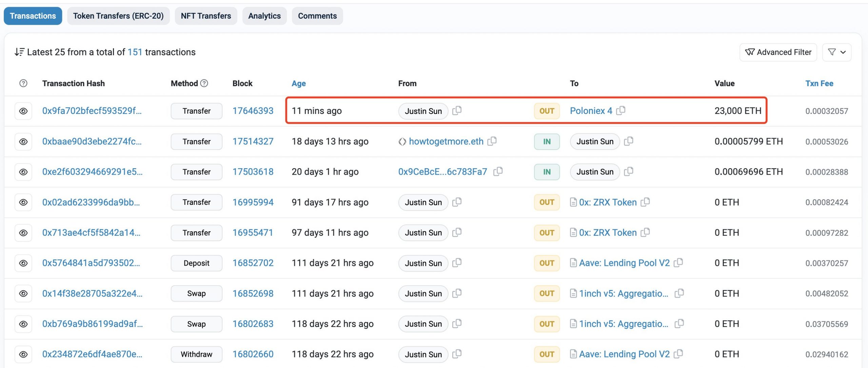868x368 pixels.
Task: Copy the 0x9CeBcE...6c783Fa7 address
Action: click(498, 172)
